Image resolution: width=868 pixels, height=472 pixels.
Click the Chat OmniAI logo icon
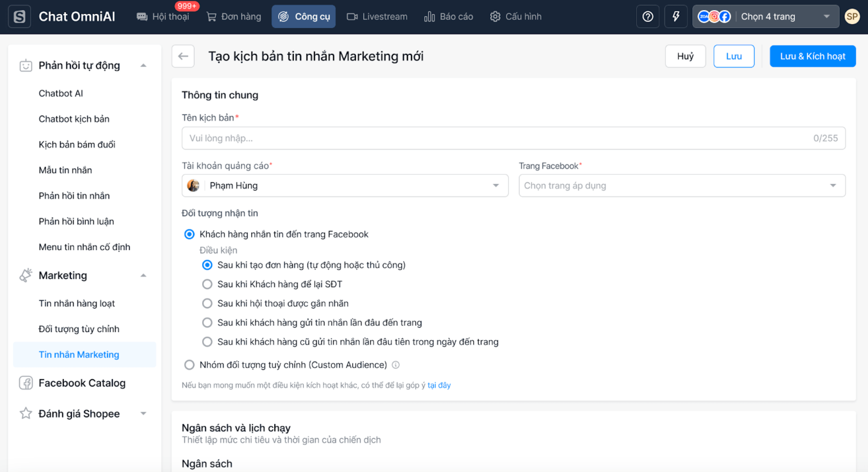20,17
